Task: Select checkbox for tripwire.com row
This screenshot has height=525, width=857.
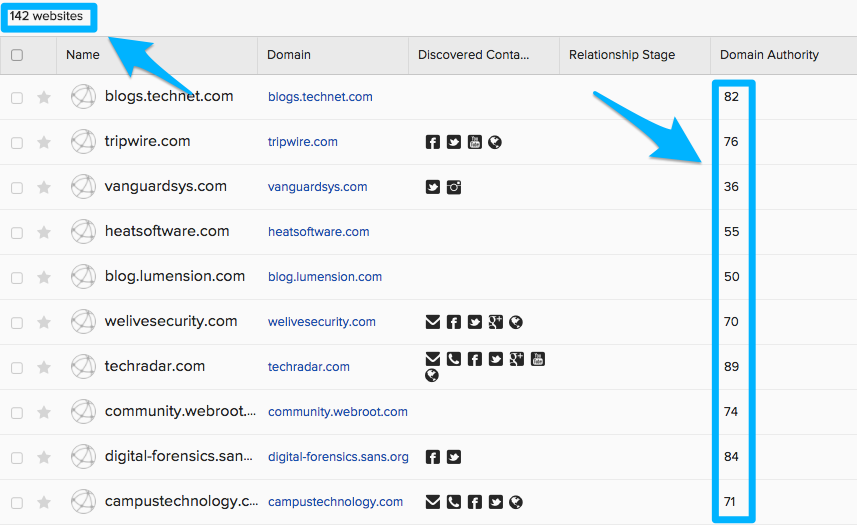Action: 17,143
